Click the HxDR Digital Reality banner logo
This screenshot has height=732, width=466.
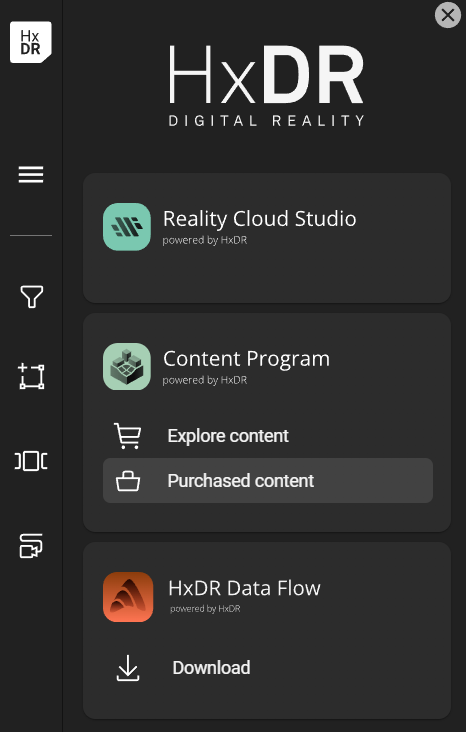click(x=266, y=85)
